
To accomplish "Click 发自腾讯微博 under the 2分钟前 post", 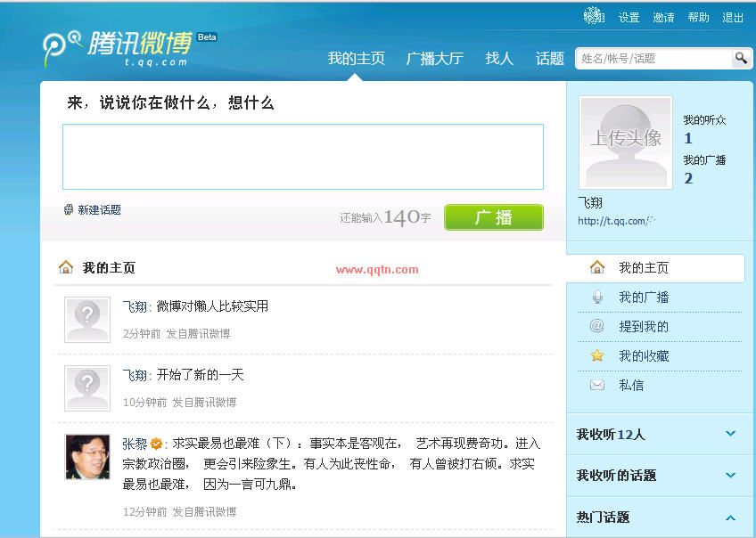I will coord(198,334).
